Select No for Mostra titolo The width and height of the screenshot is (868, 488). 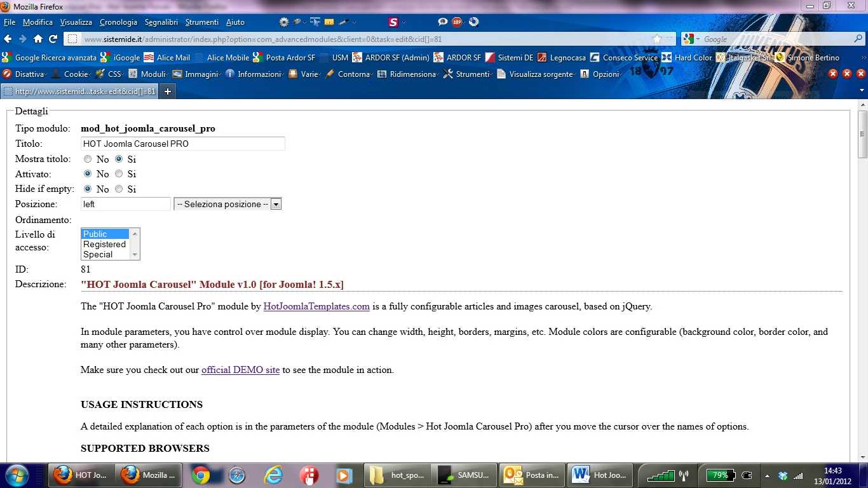(88, 159)
